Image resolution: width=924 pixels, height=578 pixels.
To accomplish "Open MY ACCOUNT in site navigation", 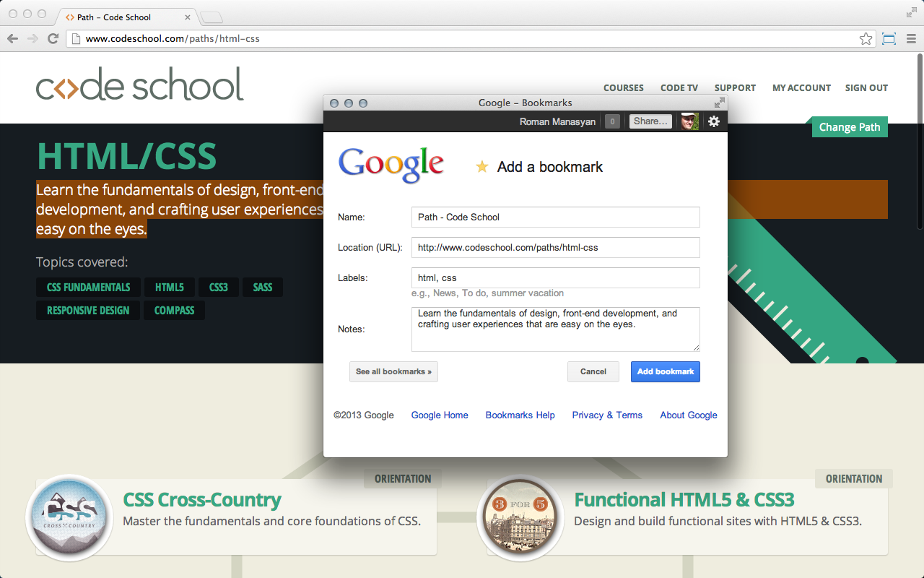I will (801, 87).
